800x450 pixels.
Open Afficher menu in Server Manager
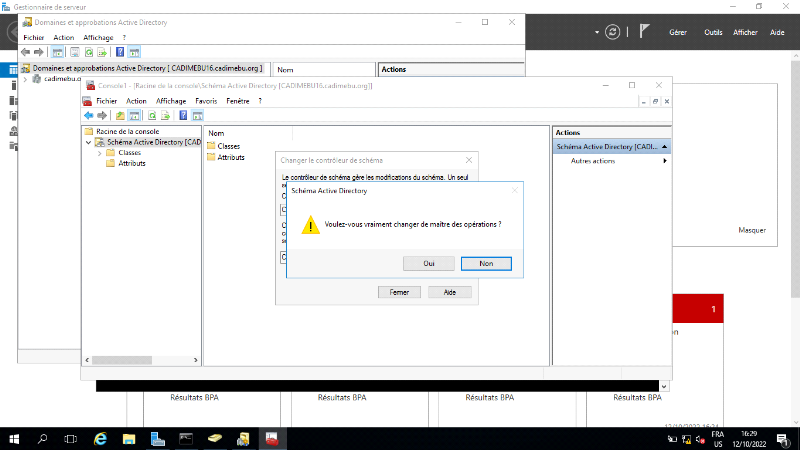click(745, 32)
